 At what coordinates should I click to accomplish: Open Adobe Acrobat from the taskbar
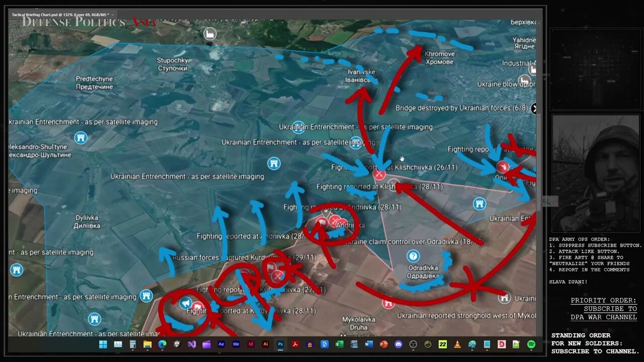[x=295, y=344]
